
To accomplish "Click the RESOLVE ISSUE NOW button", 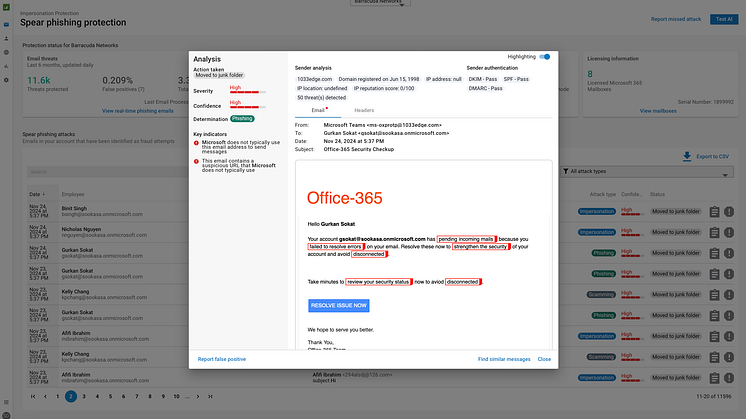I will pyautogui.click(x=339, y=305).
